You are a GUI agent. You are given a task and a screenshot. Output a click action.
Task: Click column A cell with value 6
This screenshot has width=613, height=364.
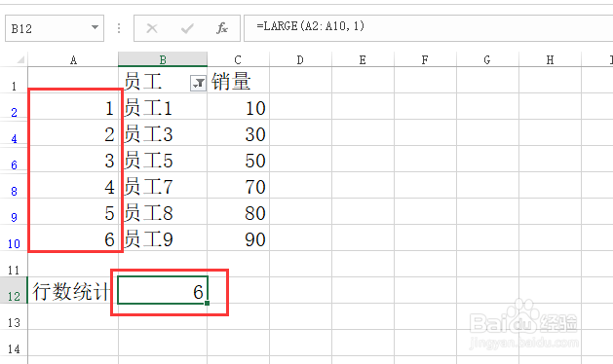pyautogui.click(x=73, y=237)
